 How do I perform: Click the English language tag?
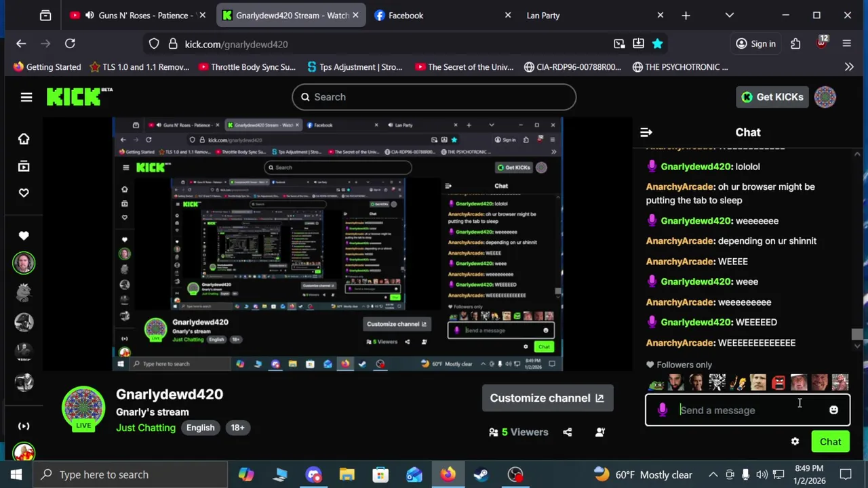tap(201, 428)
